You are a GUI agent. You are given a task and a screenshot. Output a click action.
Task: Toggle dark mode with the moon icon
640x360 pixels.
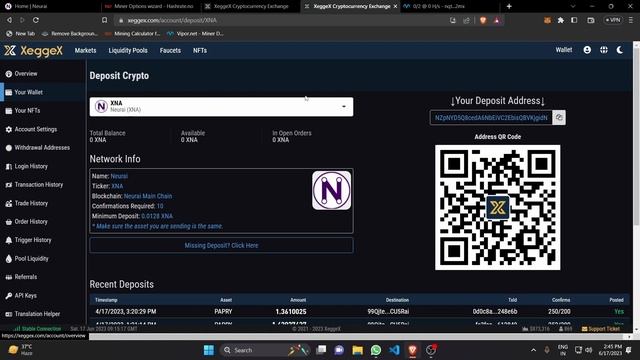620,50
